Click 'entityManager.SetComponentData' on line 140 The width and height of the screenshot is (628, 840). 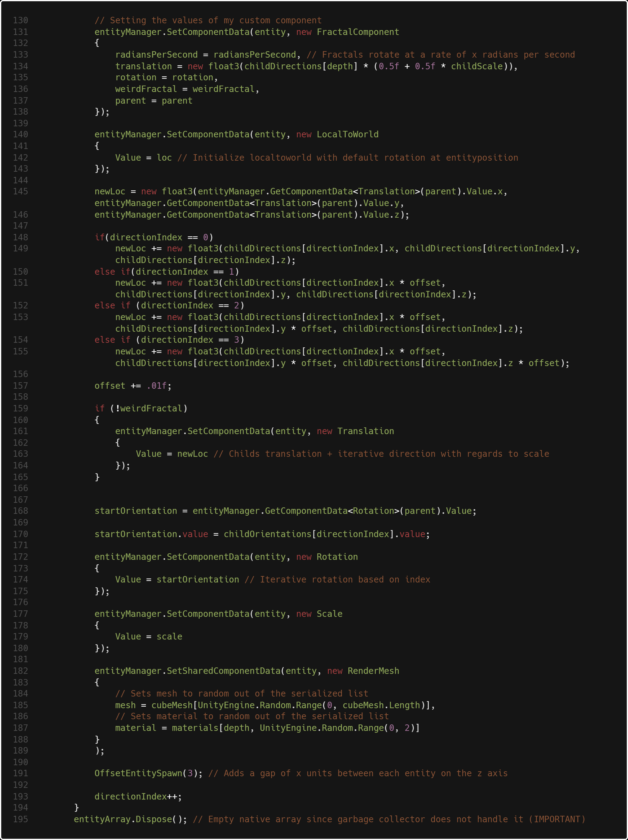[x=172, y=134]
